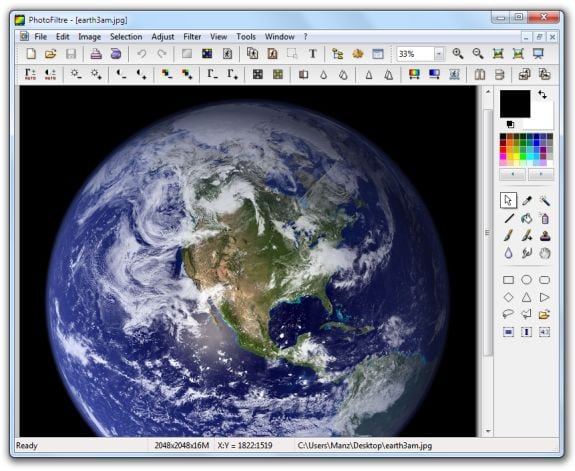
Task: Increase saturation with color squares plus icon
Action: tap(187, 74)
